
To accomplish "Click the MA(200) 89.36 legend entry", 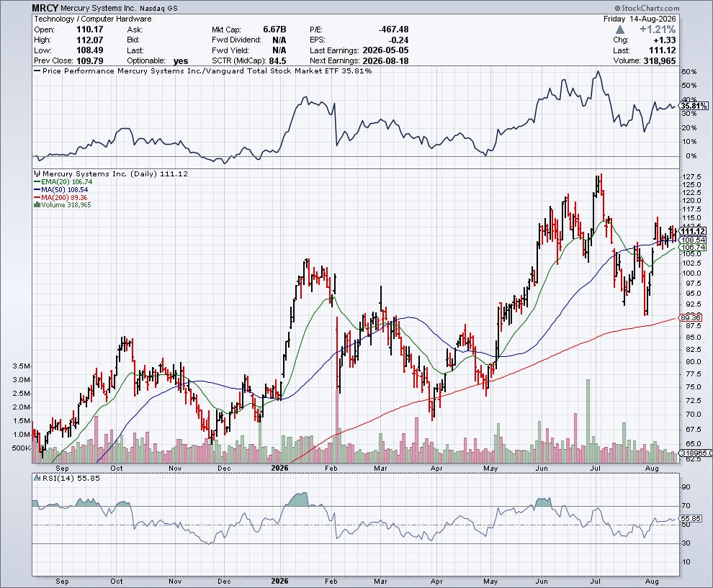I will coord(60,198).
